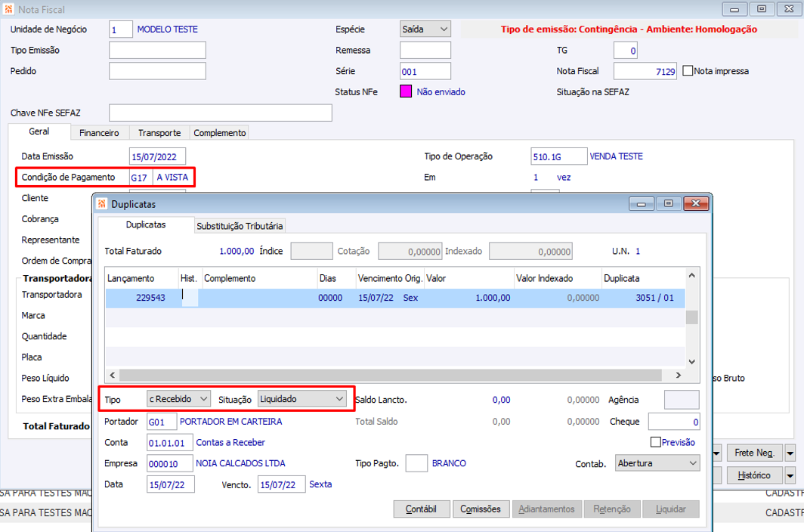Click the Portador code field G01
807x532 pixels.
tap(162, 422)
